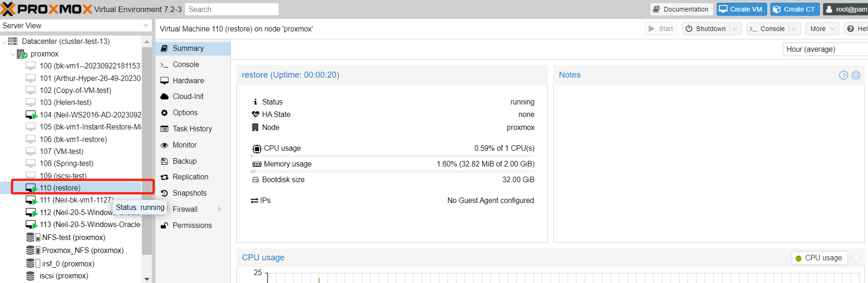Image resolution: width=868 pixels, height=283 pixels.
Task: Click the Permissions unlock icon
Action: coord(164,225)
